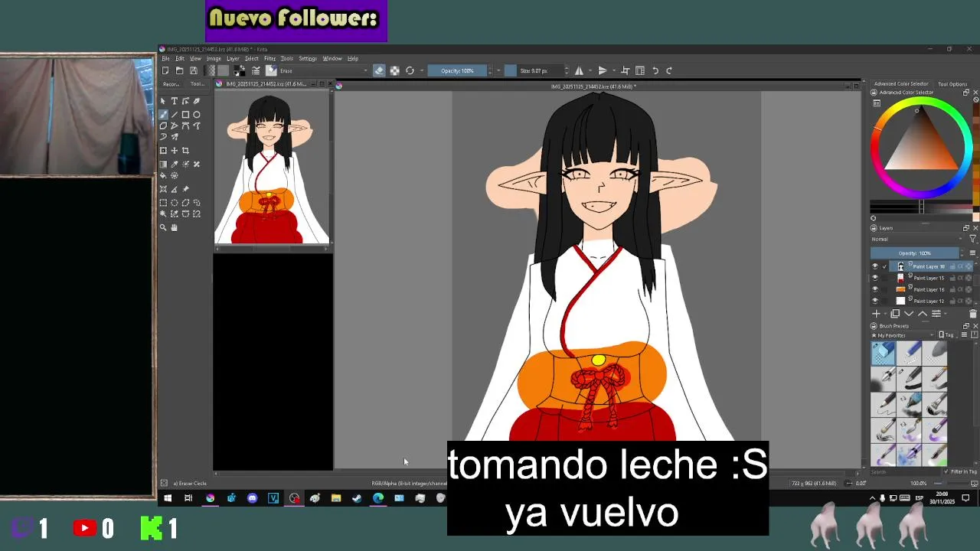This screenshot has width=980, height=551.
Task: Open layer properties in Layers docker
Action: (x=936, y=313)
